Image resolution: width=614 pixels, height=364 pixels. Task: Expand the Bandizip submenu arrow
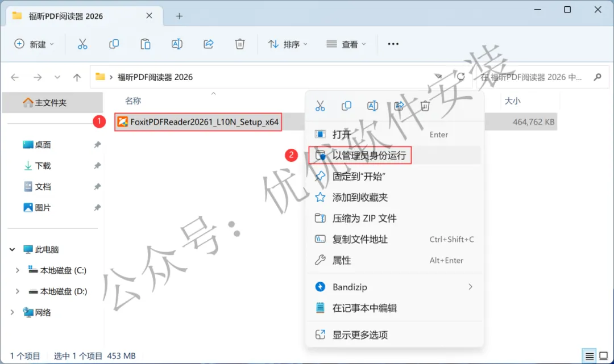470,287
